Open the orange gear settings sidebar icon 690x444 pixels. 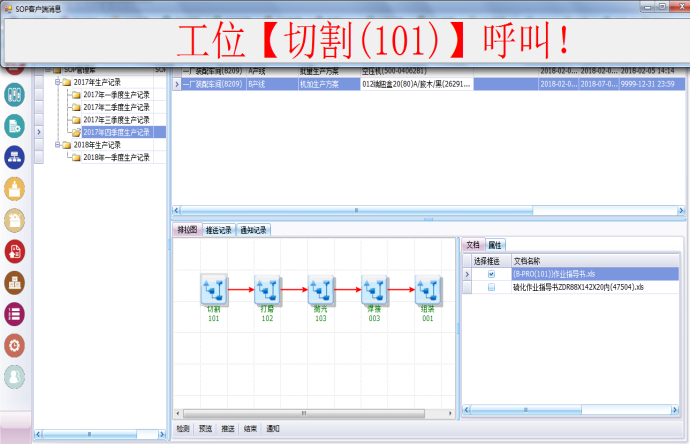click(x=15, y=345)
